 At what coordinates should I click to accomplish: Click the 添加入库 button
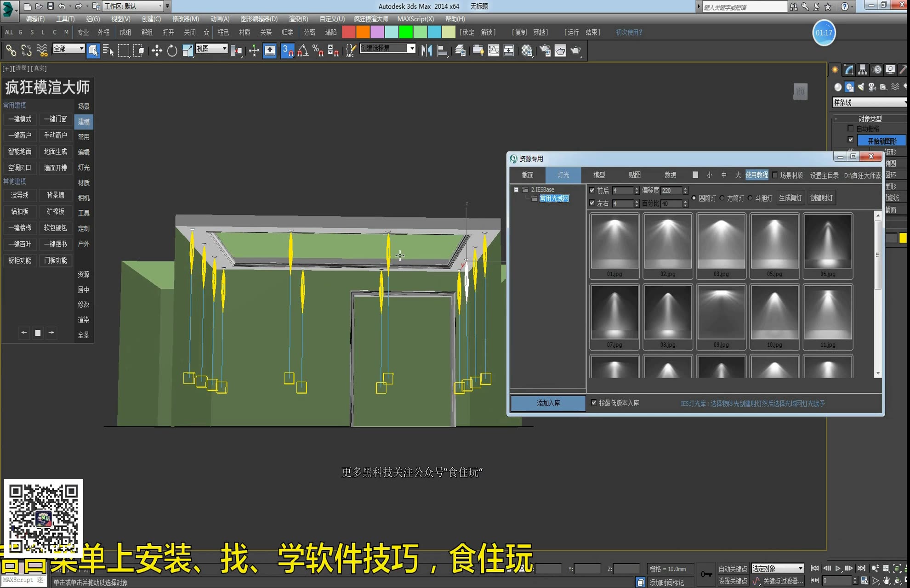[x=548, y=403]
